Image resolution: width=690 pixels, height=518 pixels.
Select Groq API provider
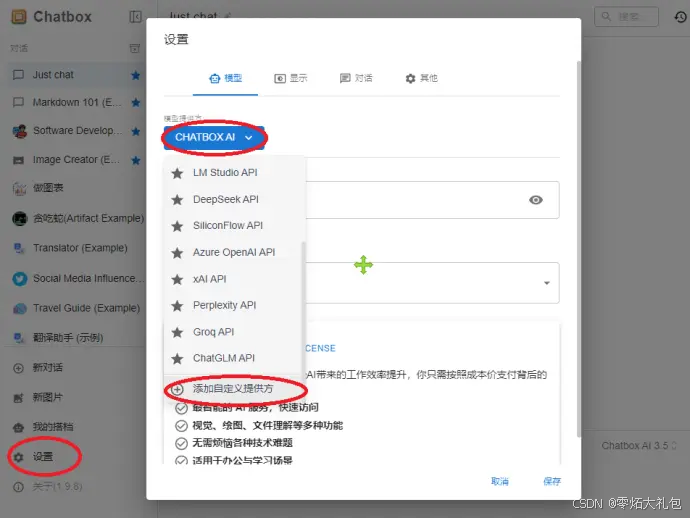point(234,332)
